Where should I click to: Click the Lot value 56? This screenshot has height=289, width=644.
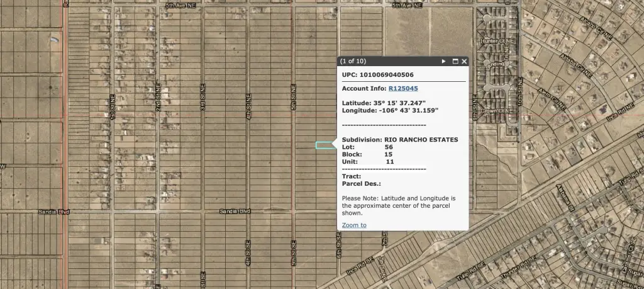[x=389, y=147]
